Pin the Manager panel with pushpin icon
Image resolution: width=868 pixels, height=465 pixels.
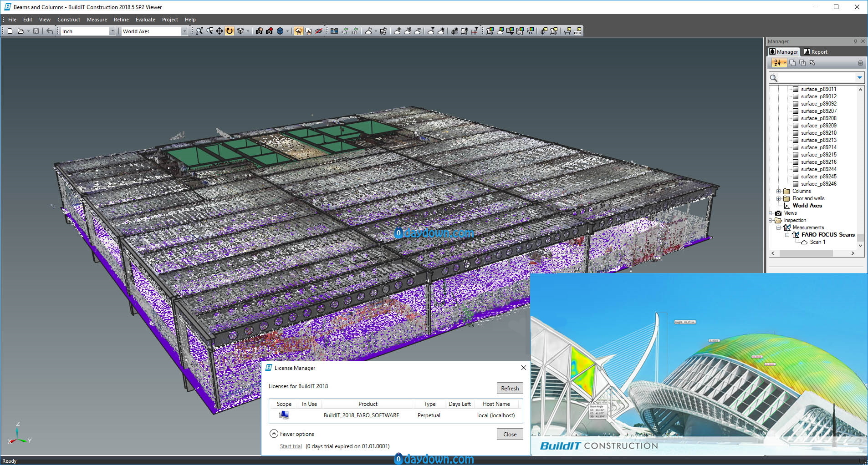pos(855,41)
